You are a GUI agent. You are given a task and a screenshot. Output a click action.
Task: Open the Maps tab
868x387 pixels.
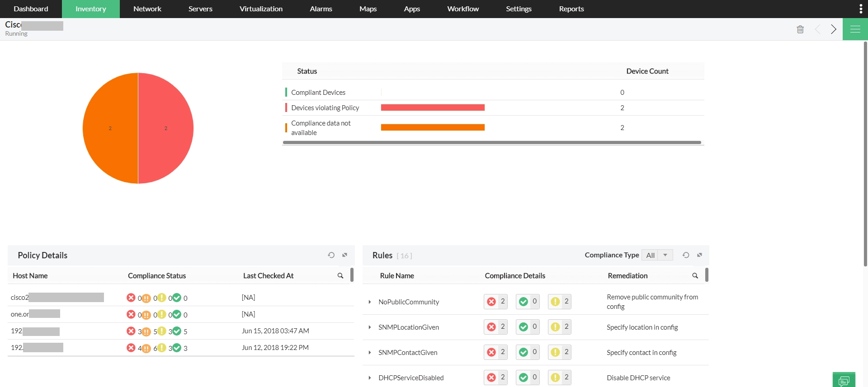pyautogui.click(x=368, y=9)
